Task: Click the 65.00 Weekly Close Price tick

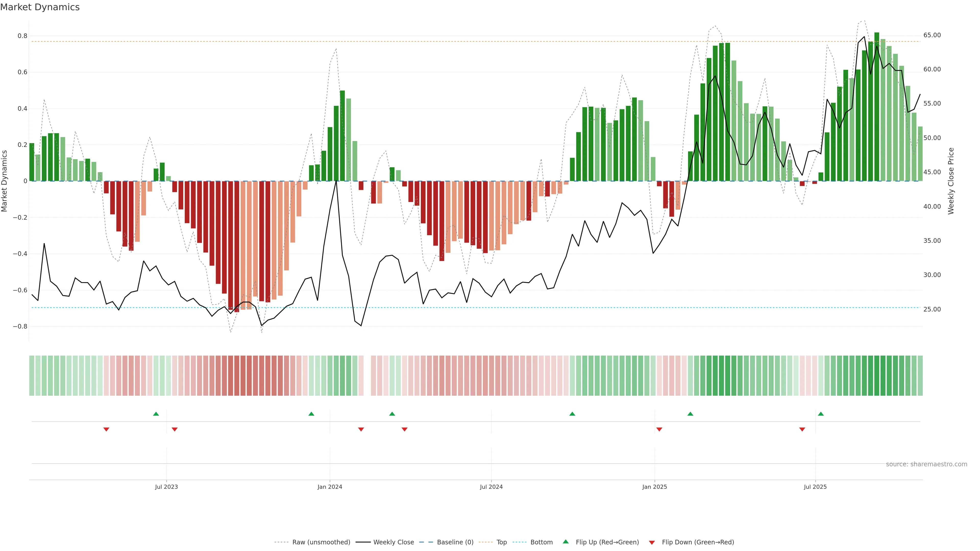Action: tap(932, 35)
